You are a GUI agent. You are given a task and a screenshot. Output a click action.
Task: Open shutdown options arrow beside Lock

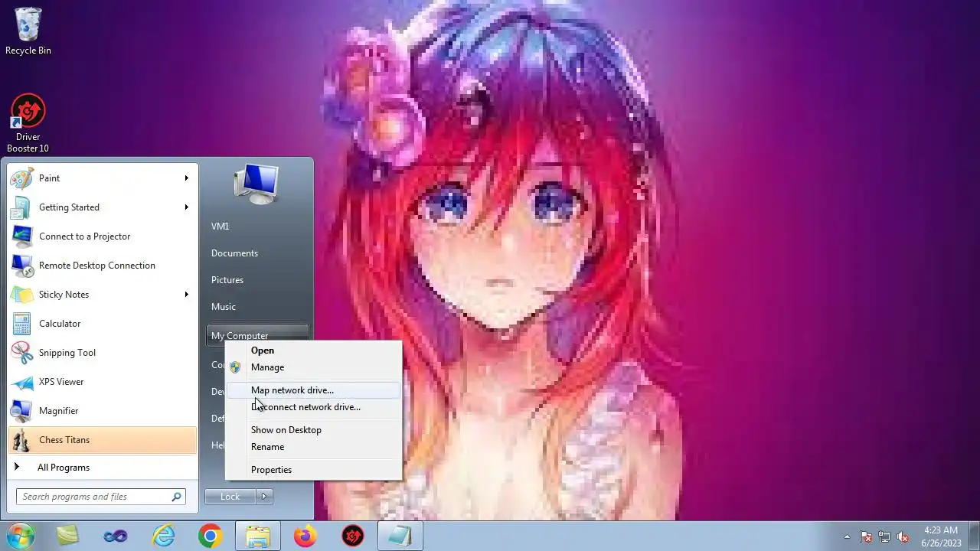click(264, 497)
